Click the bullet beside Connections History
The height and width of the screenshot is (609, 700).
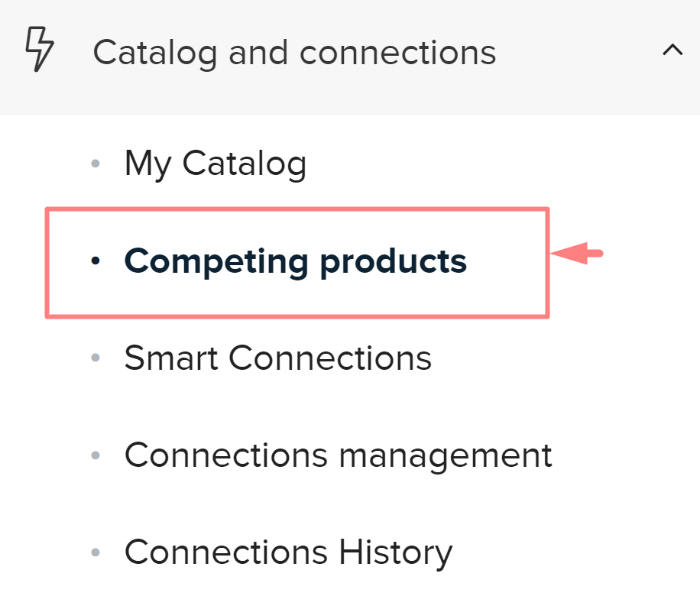pos(96,552)
